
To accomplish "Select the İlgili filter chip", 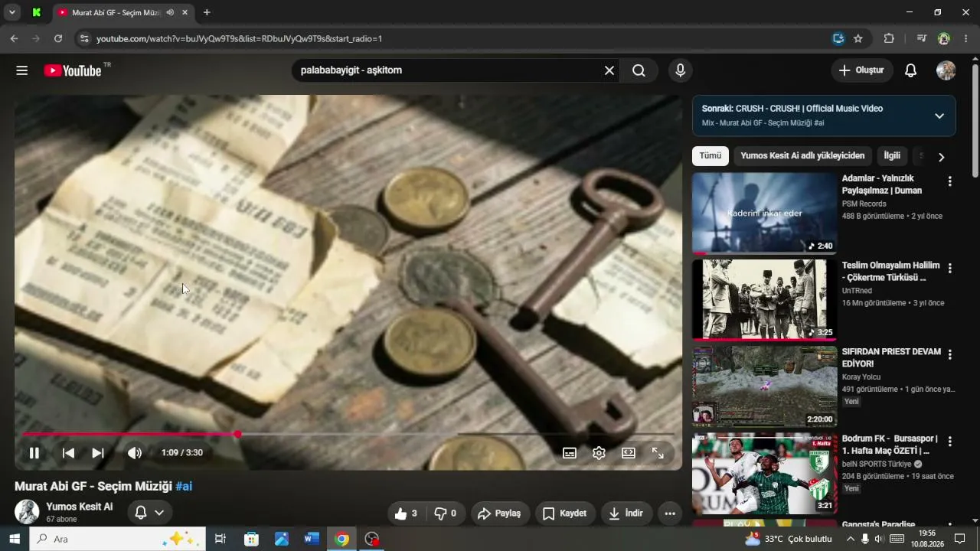I will click(892, 156).
